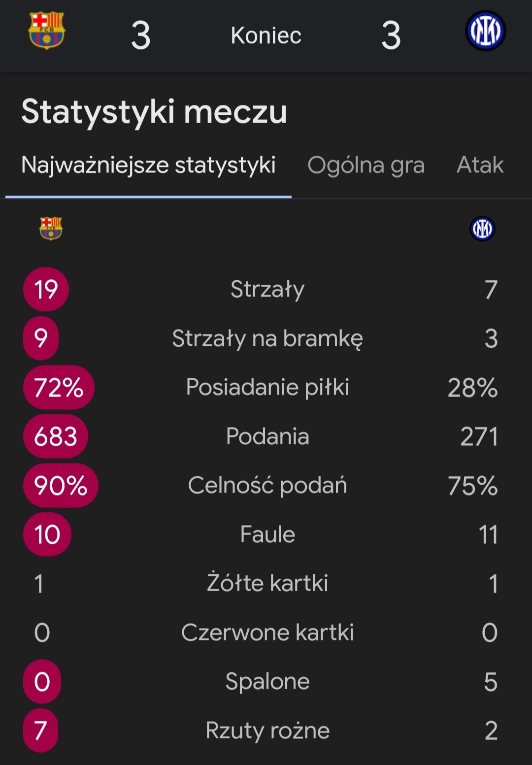Tap the FC Barcelona crest in header
532x765 pixels.
[46, 31]
